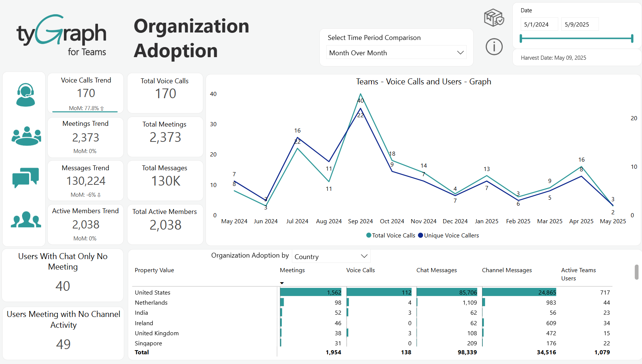
Task: Click the Teams Voice Calls graph title
Action: [x=423, y=81]
